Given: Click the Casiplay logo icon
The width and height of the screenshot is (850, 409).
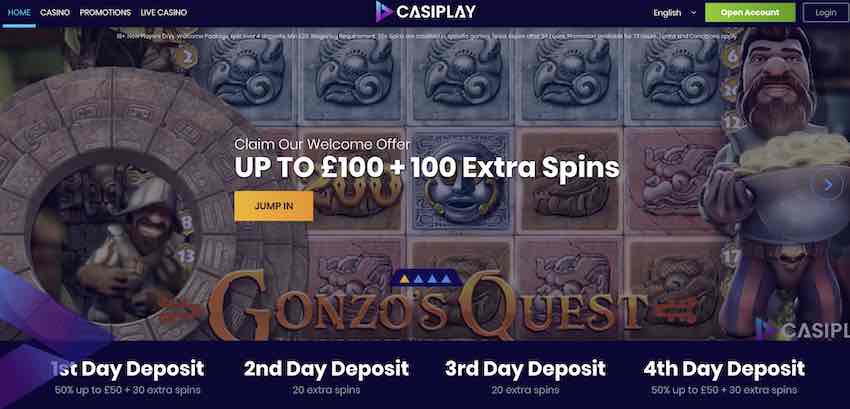Looking at the screenshot, I should click(384, 11).
